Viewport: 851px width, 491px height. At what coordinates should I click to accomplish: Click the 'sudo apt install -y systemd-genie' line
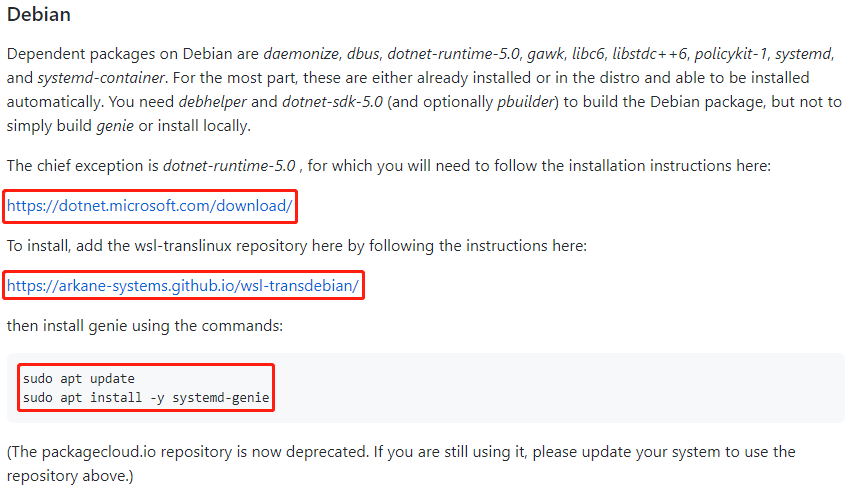146,398
